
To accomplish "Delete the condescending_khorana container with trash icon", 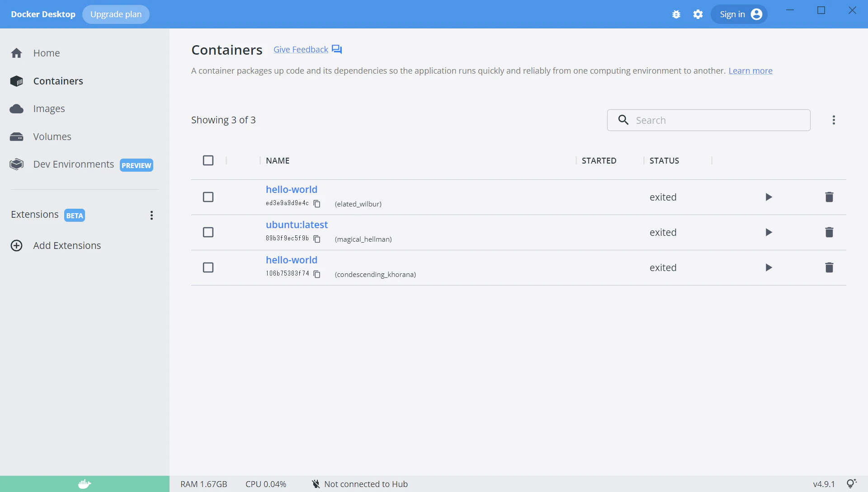I will pos(829,267).
